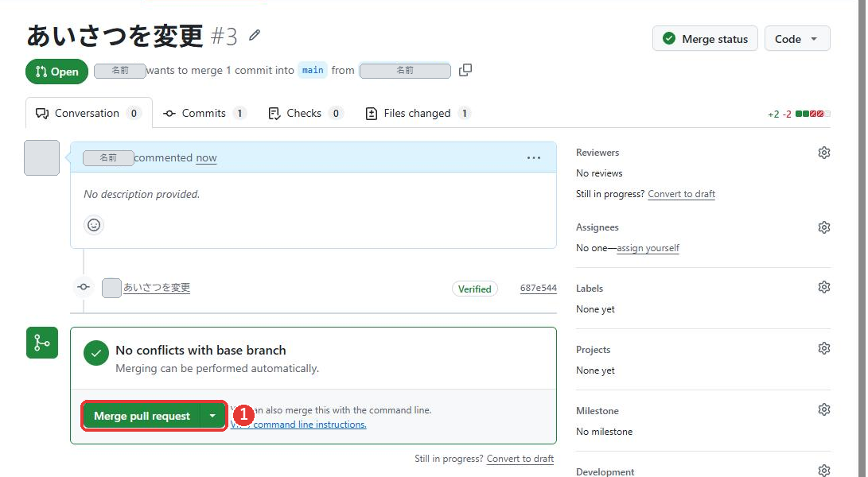Screen dimensions: 868x477
Task: Switch to the Files changed tab
Action: click(418, 114)
